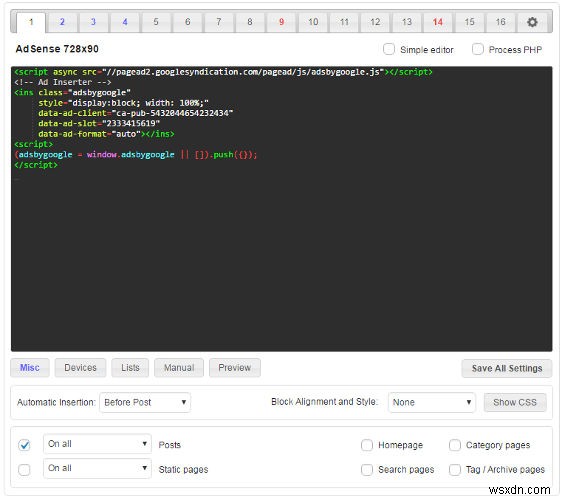The image size is (562, 500).
Task: Open Static pages 'On all' dropdown
Action: pos(97,468)
